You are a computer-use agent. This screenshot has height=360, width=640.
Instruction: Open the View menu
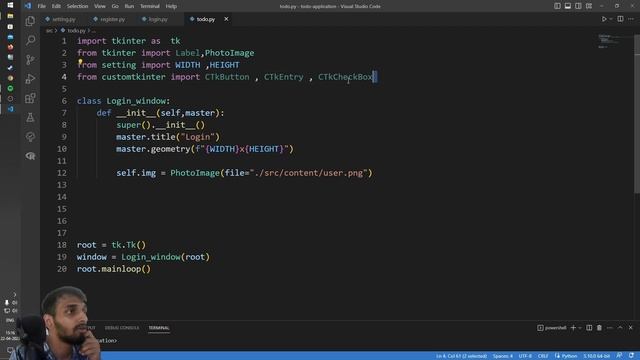[100, 6]
